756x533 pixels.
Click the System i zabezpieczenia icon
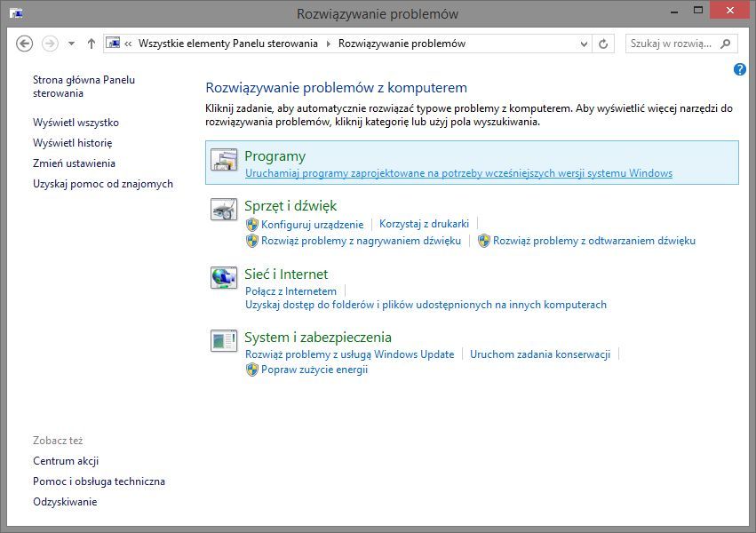pos(224,341)
